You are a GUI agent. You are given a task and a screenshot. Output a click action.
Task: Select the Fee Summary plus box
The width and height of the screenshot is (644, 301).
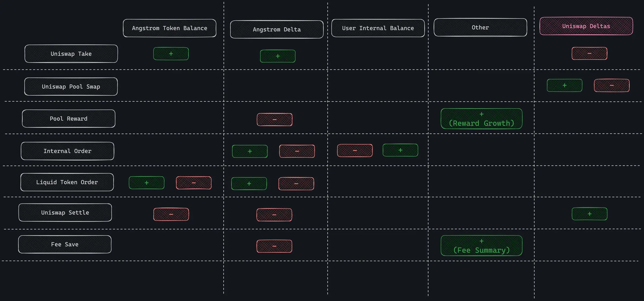481,246
